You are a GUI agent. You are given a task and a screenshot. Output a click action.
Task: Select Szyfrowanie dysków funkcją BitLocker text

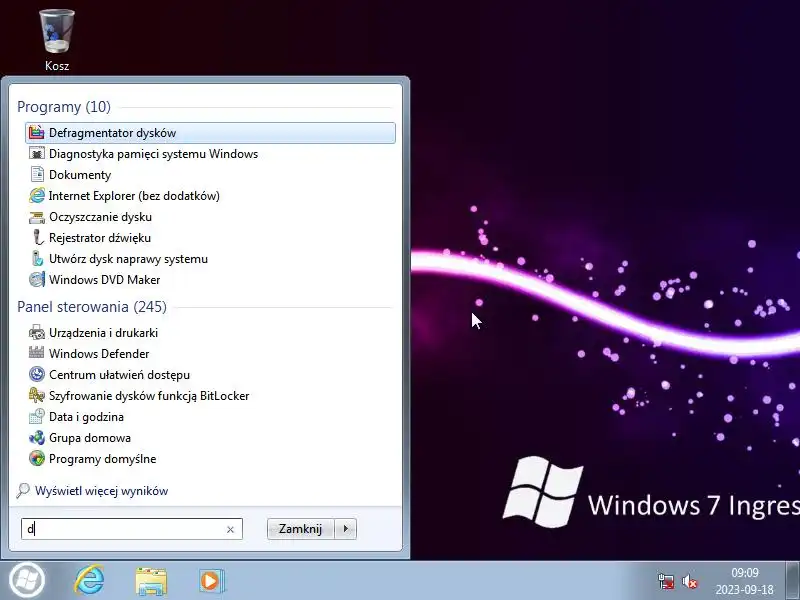click(149, 396)
